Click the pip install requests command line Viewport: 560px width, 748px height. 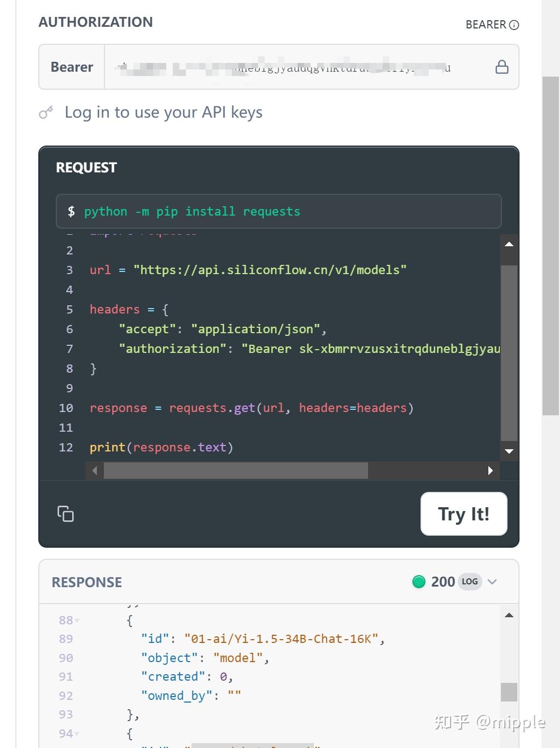(192, 211)
